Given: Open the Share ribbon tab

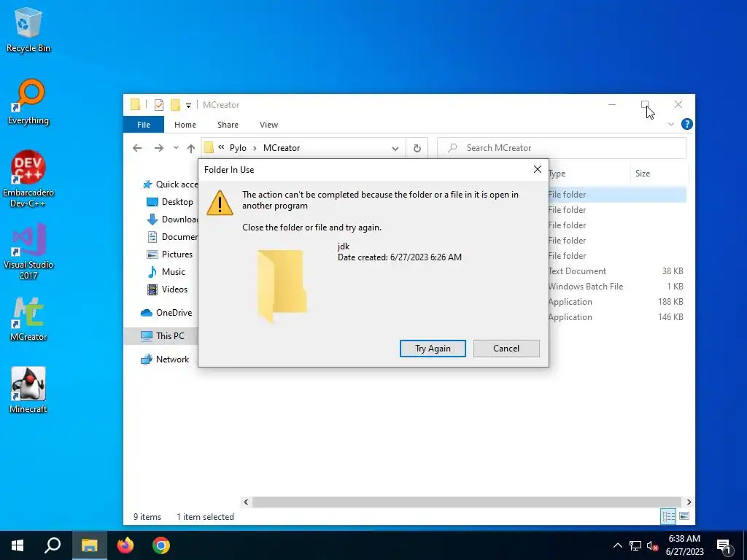Looking at the screenshot, I should 228,124.
